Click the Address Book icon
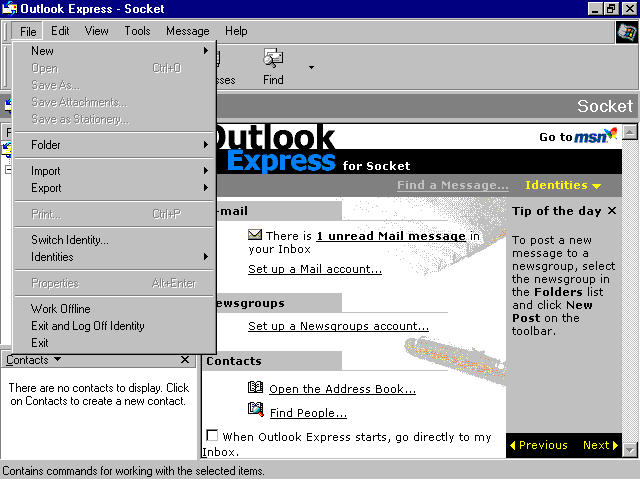 click(x=256, y=387)
